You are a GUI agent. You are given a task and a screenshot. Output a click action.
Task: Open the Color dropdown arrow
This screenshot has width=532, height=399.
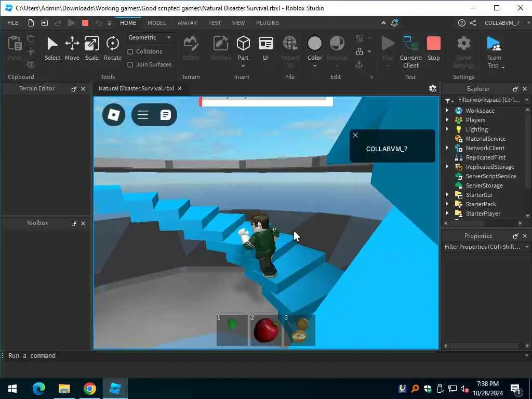click(314, 66)
